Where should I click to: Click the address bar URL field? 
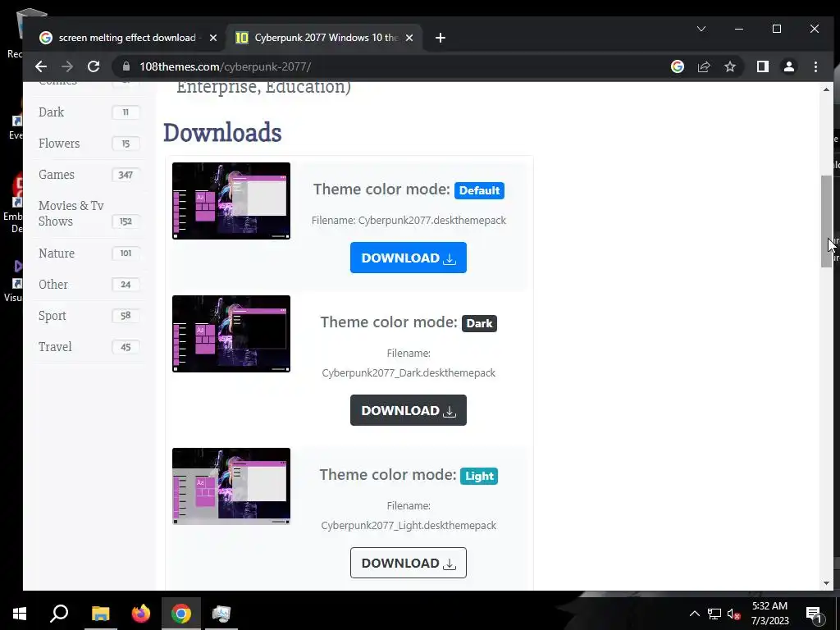pos(396,66)
